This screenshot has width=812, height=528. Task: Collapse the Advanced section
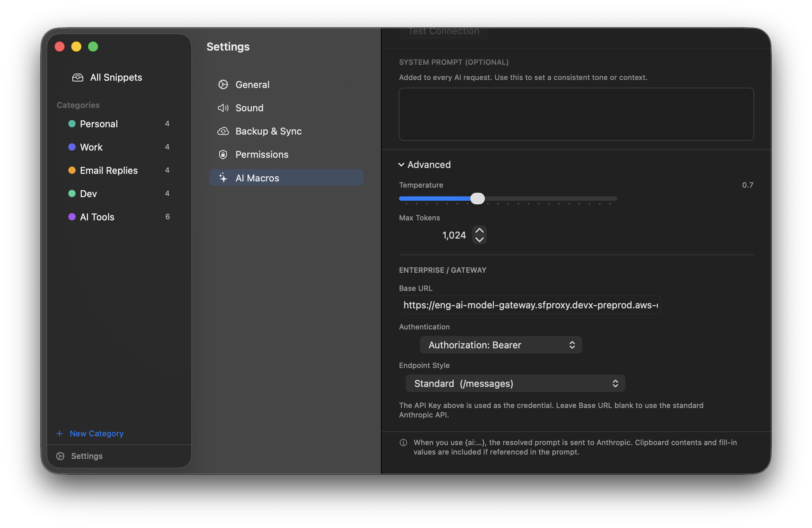tap(402, 164)
